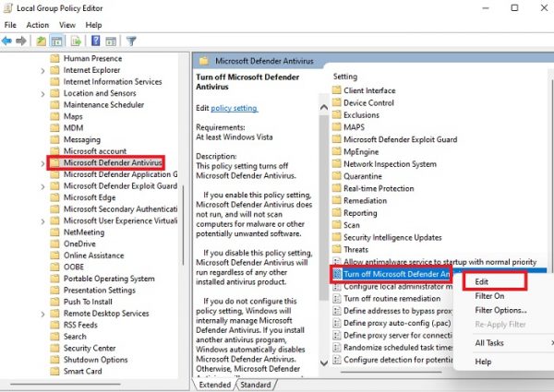Click description pane scroll down arrow

pyautogui.click(x=324, y=362)
